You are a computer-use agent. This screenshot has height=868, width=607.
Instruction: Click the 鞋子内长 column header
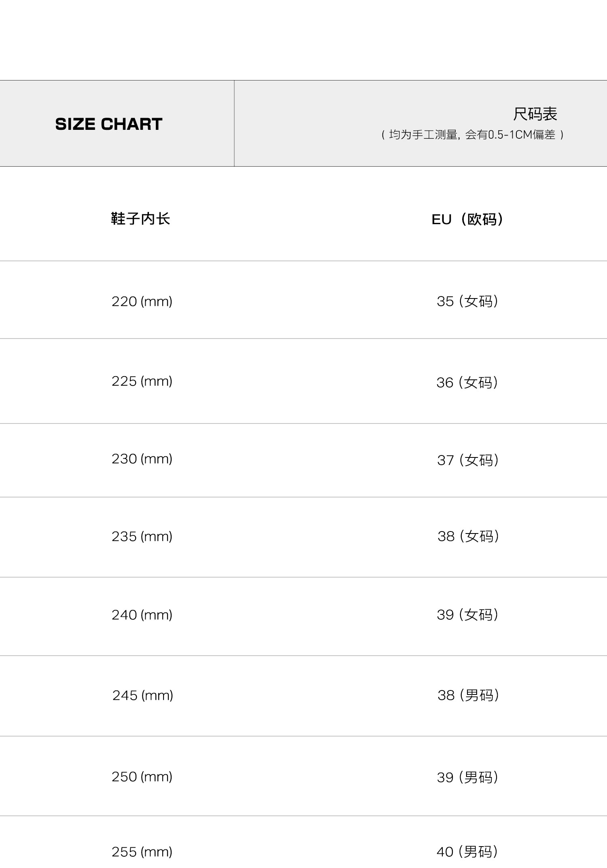[x=140, y=219]
